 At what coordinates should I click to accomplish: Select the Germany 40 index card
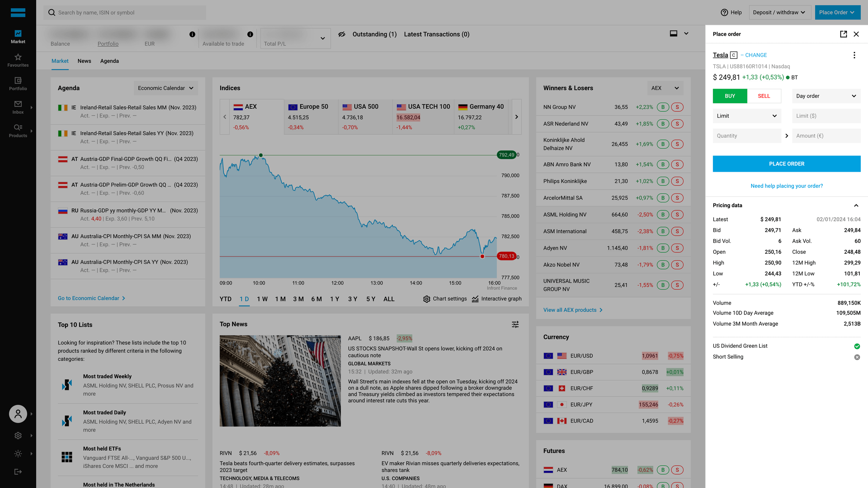tap(481, 117)
